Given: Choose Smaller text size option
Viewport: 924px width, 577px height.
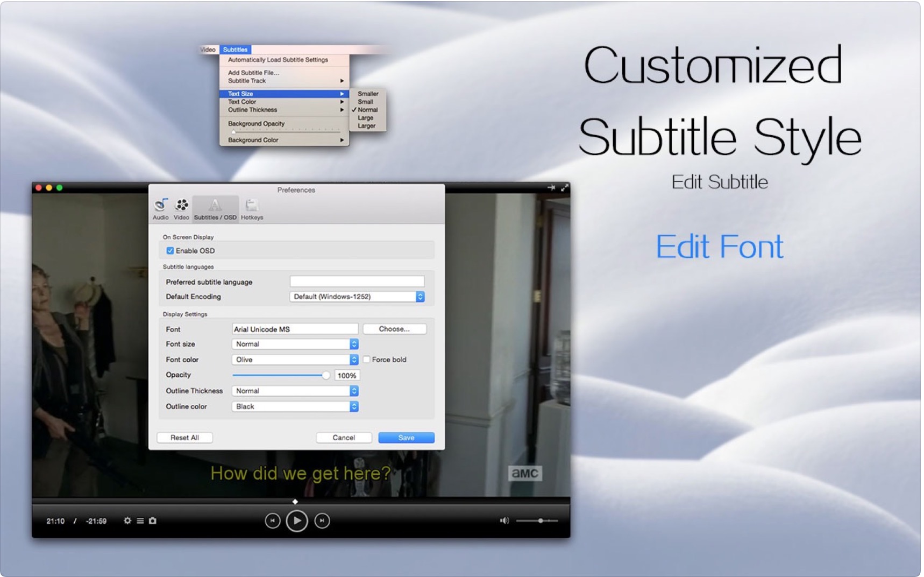Looking at the screenshot, I should [x=368, y=94].
